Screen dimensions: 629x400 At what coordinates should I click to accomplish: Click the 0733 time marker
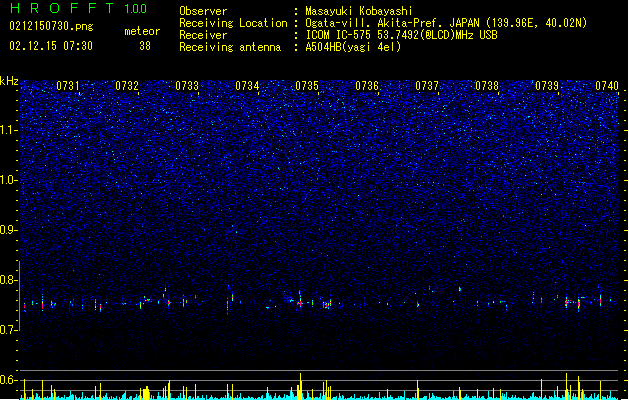tap(187, 86)
